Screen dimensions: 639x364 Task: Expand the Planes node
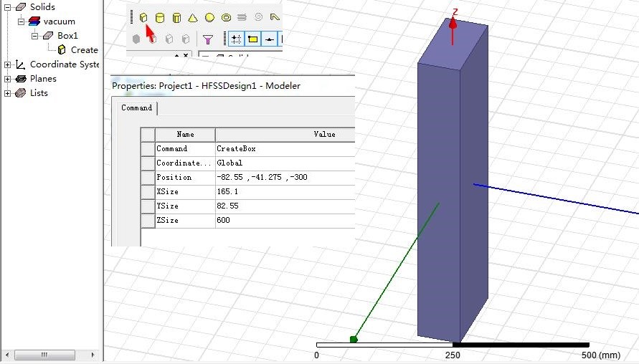click(x=7, y=79)
